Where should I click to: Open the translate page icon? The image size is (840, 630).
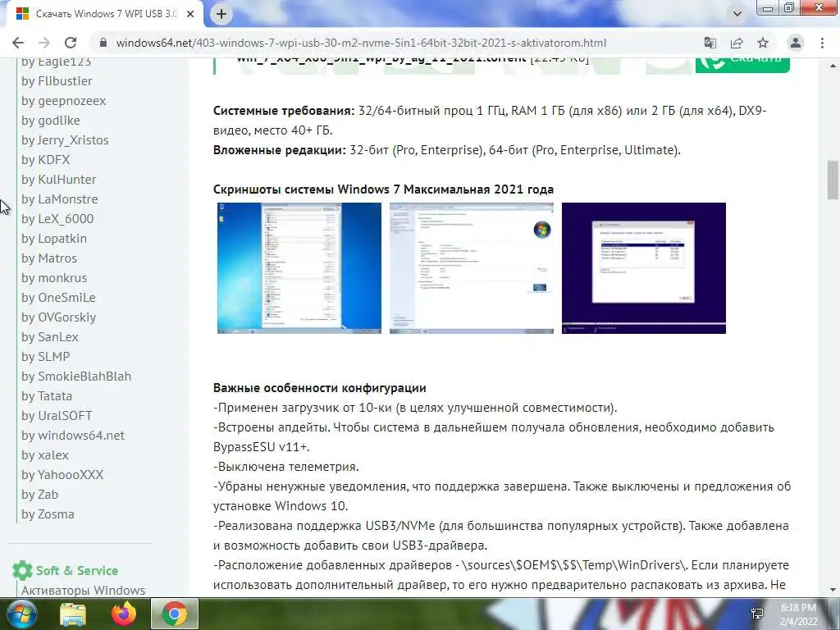[710, 43]
